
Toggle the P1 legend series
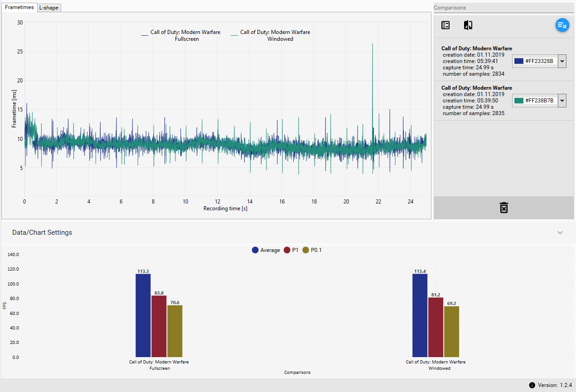[x=291, y=250]
